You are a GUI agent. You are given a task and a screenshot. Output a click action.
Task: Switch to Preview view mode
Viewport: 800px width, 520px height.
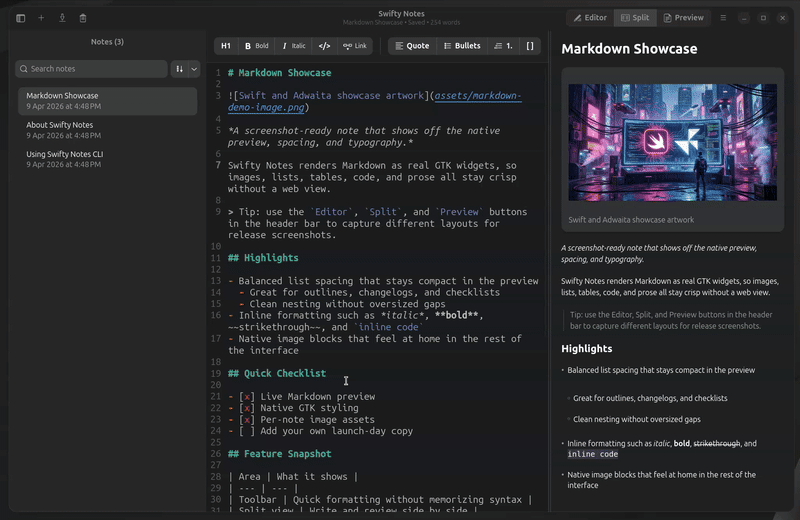coord(681,18)
